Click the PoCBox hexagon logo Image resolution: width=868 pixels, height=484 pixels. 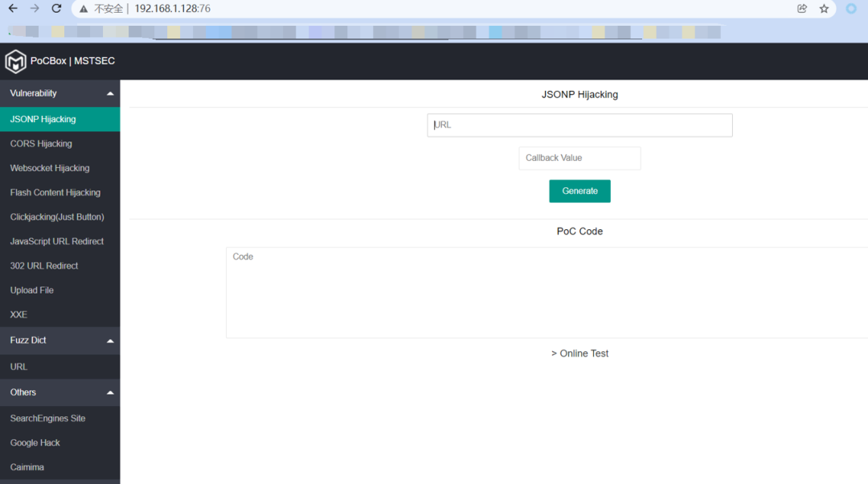pos(15,61)
